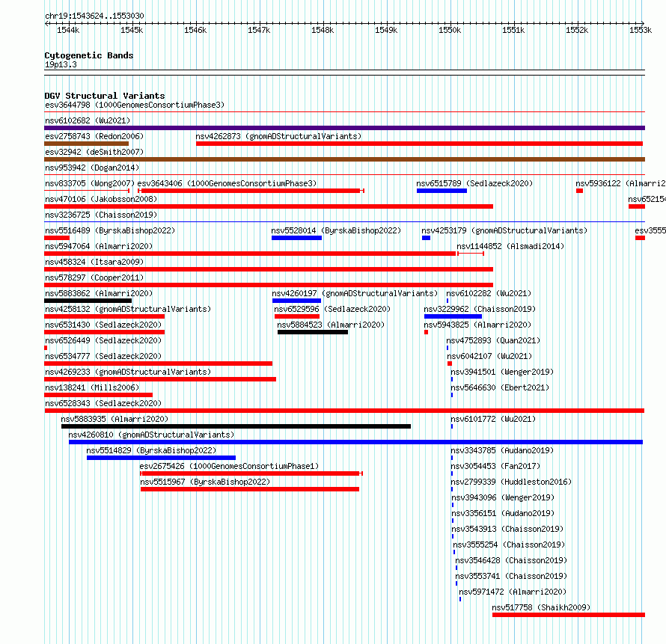This screenshot has width=666, height=644.
Task: Select the nsv138241 (Mills2006) label
Action: click(x=92, y=387)
